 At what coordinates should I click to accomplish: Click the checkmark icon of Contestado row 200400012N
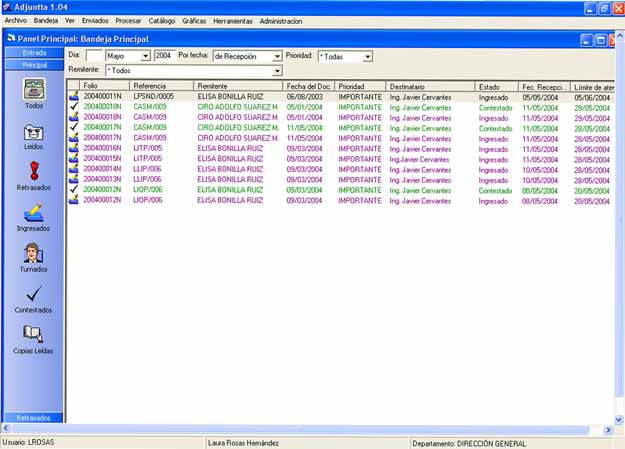[x=74, y=189]
